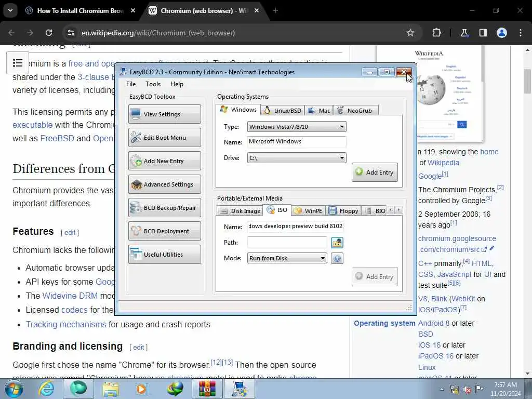
Task: Switch to Disk Image tab
Action: pos(240,211)
